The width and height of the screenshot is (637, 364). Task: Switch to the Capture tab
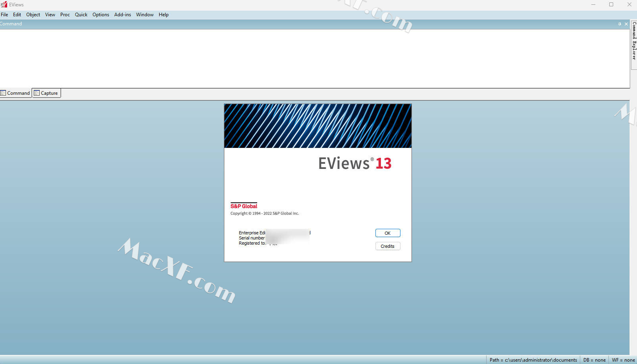click(x=46, y=93)
